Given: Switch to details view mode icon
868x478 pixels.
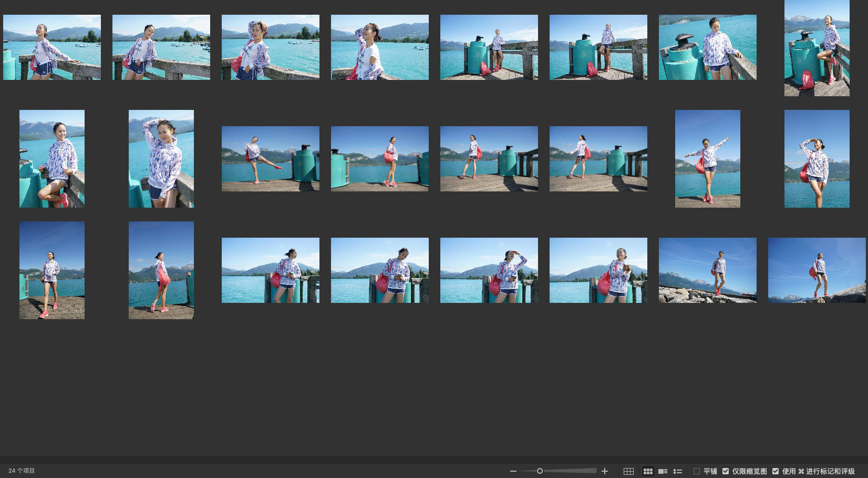Looking at the screenshot, I should click(x=663, y=471).
